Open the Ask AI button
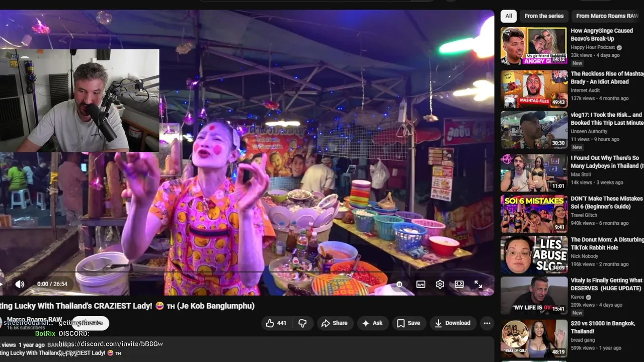Viewport: 644px width, 362px height. coord(372,323)
